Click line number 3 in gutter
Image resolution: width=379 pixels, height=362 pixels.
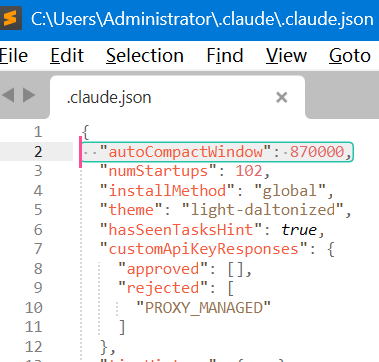point(38,171)
